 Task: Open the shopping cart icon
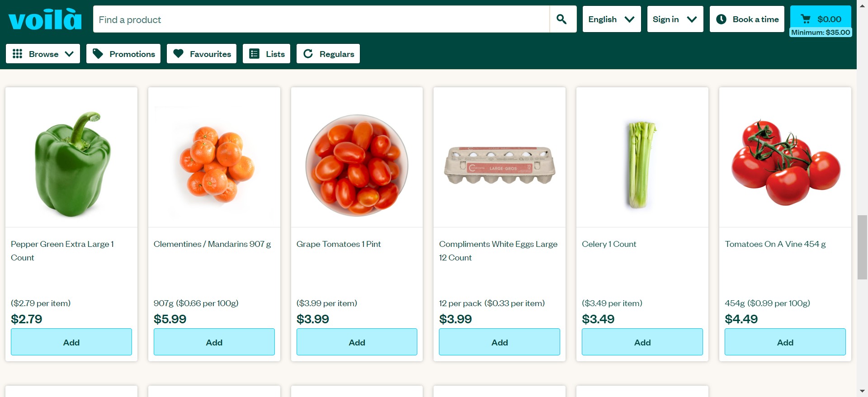(806, 19)
